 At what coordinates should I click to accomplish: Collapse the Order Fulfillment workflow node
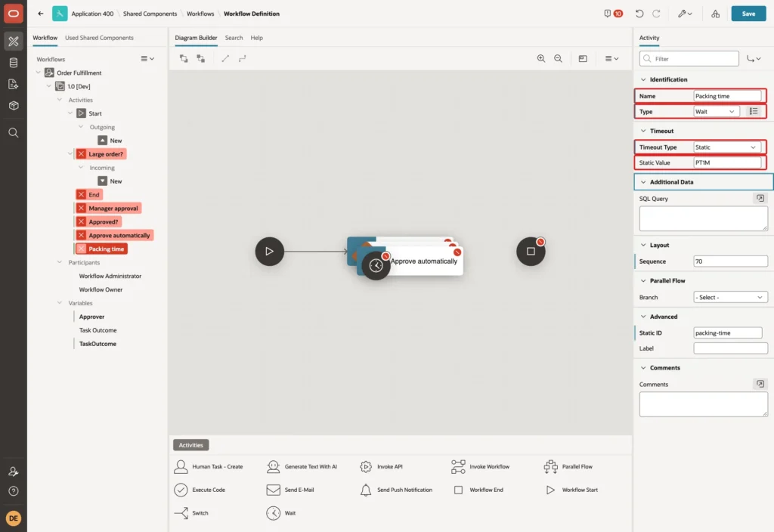(38, 73)
